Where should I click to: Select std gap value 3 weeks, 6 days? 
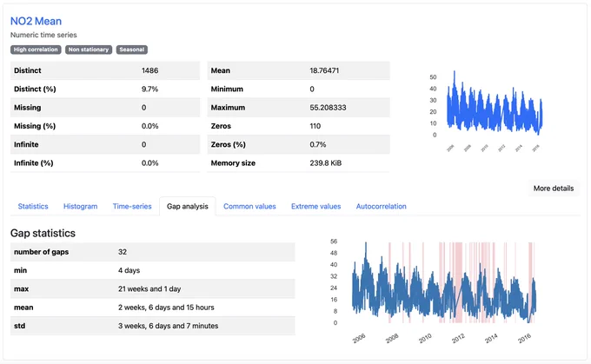tap(168, 326)
